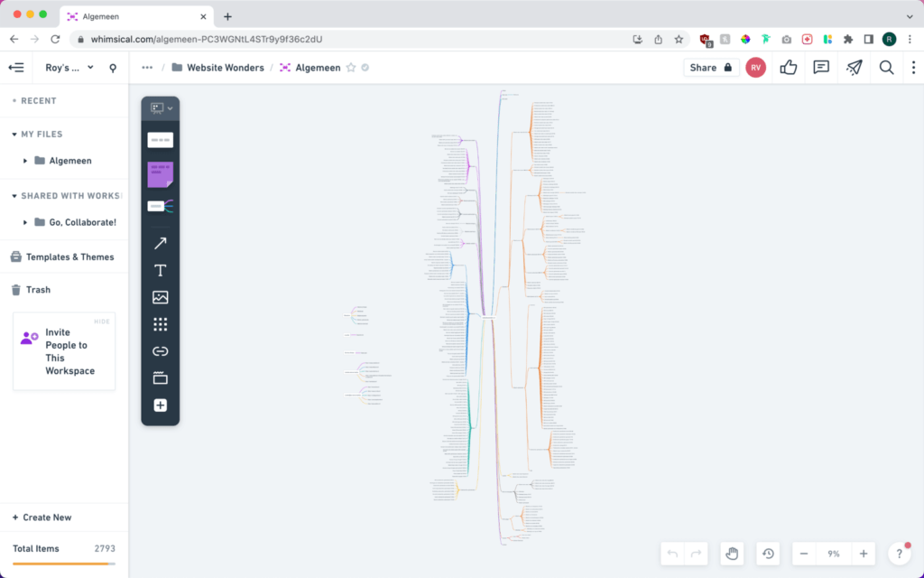Open the icon grid tool
Viewport: 924px width, 578px height.
(160, 324)
